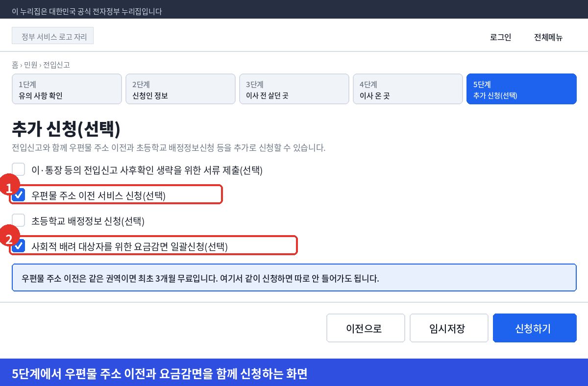This screenshot has height=386, width=588.
Task: Go to 홈 in the breadcrumb
Action: click(x=15, y=65)
